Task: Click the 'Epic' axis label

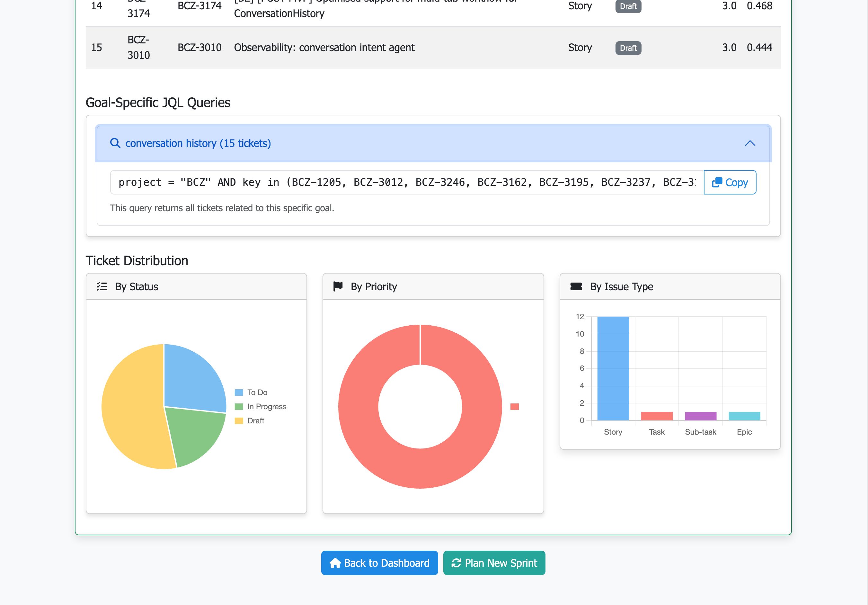Action: point(744,432)
